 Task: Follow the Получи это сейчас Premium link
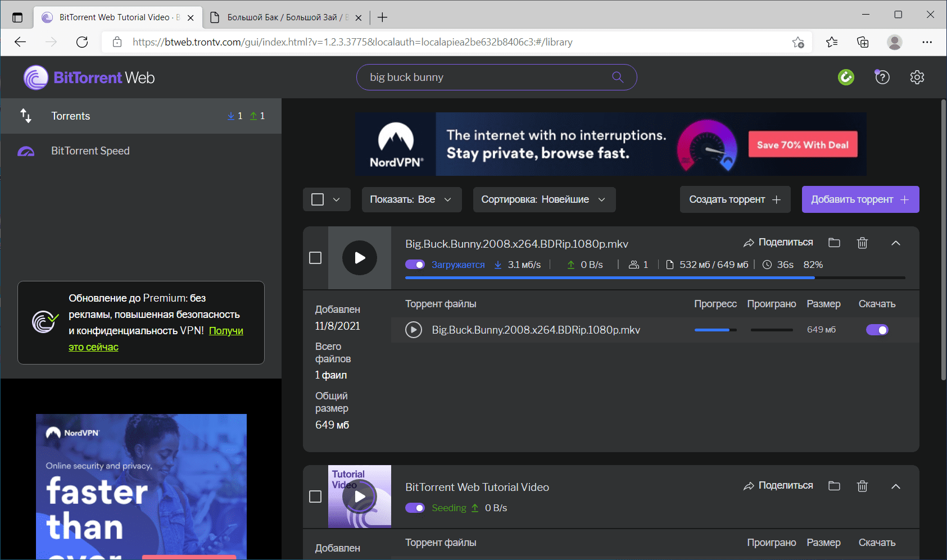pyautogui.click(x=156, y=339)
